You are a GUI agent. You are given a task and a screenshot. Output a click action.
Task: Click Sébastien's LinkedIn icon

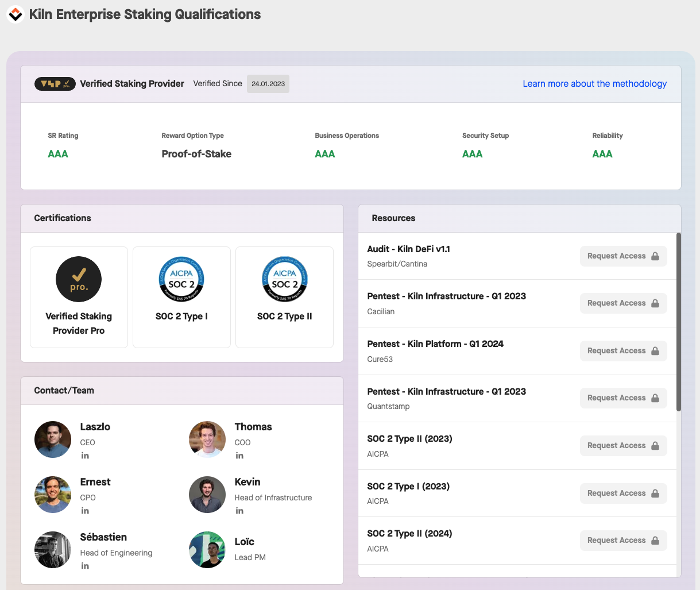pyautogui.click(x=85, y=566)
